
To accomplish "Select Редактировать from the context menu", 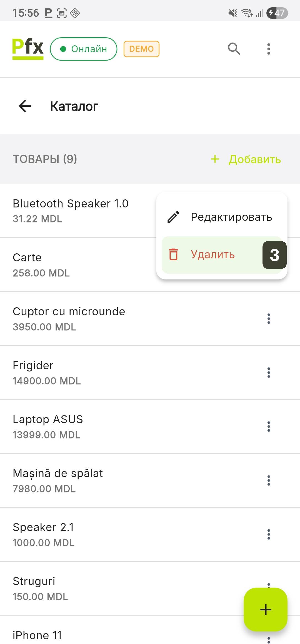I will coord(231,217).
